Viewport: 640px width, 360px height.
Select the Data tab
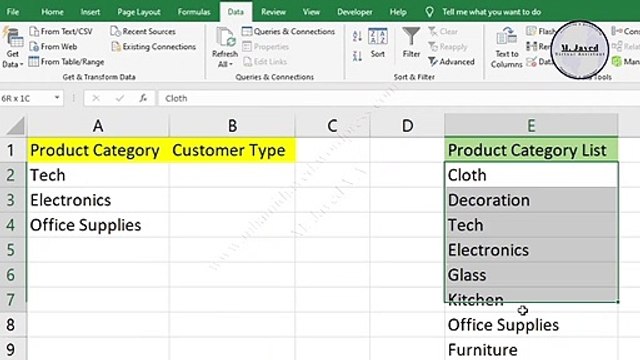236,12
